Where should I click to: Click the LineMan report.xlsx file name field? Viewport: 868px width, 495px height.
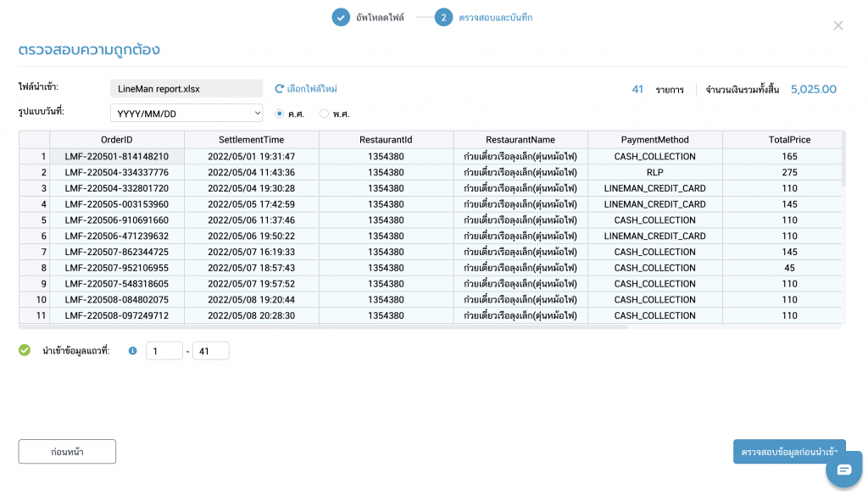pos(186,89)
